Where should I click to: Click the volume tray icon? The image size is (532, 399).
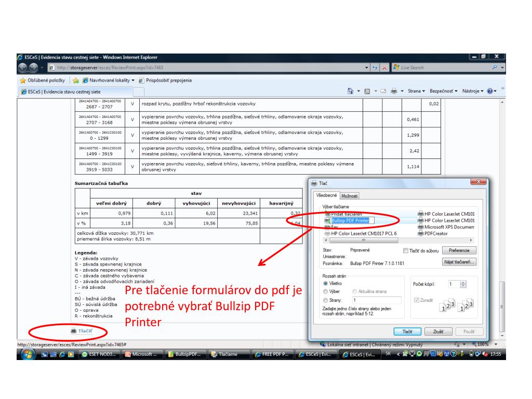[x=485, y=354]
